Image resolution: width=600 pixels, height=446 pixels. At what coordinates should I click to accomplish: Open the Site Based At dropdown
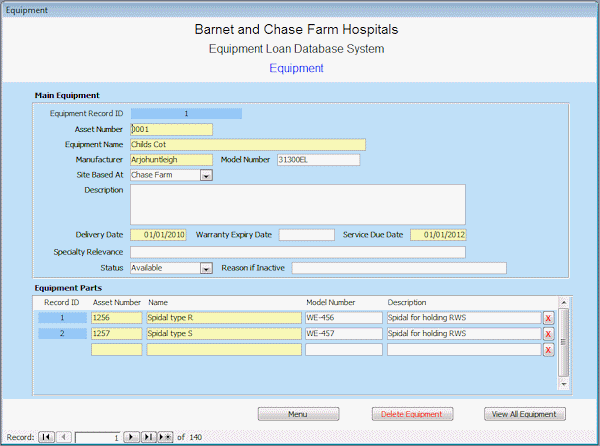[x=206, y=175]
